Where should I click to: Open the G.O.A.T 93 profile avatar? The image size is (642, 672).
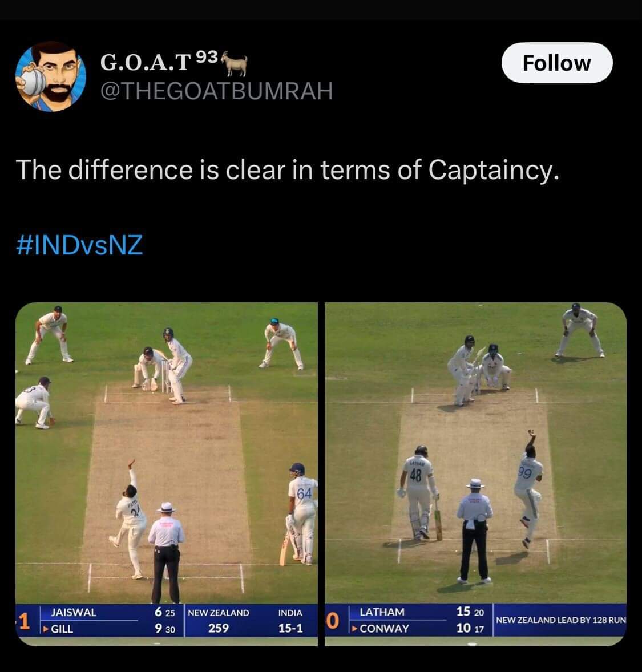[51, 76]
